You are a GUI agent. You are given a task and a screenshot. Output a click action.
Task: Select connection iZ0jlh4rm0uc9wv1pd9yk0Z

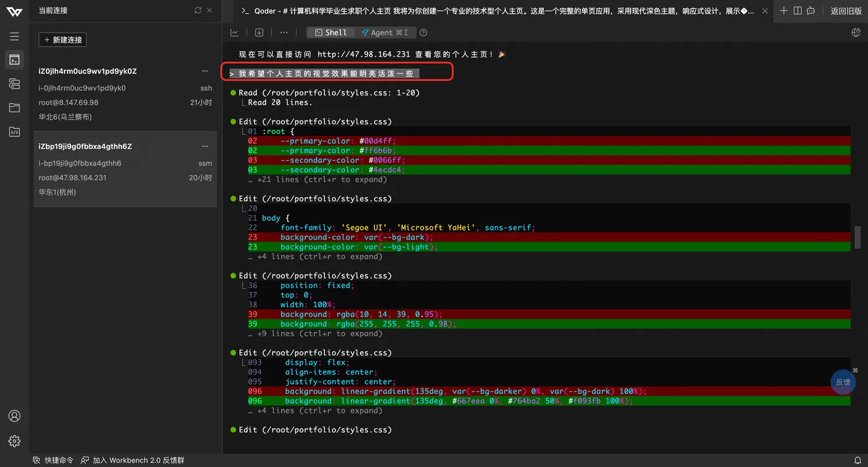pos(125,94)
